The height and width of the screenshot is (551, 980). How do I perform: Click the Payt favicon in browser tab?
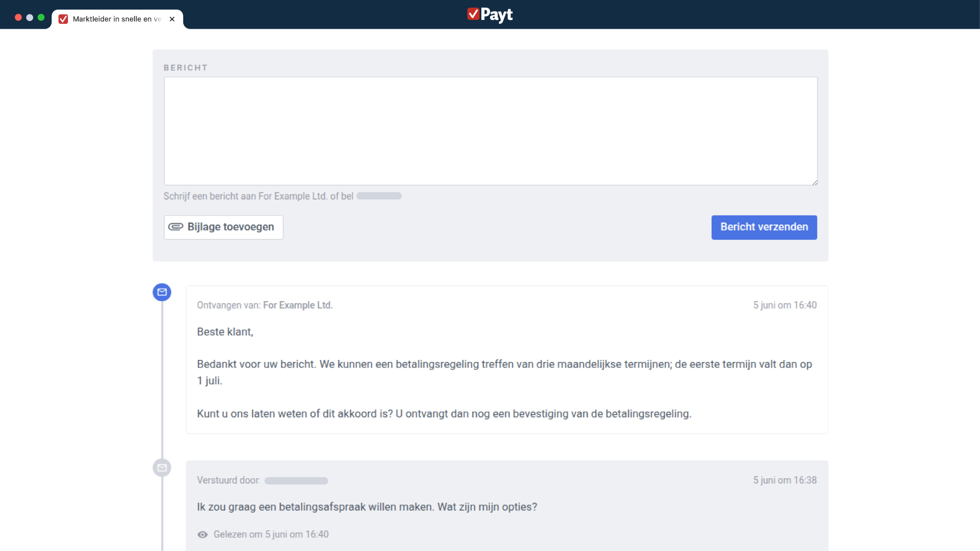pos(63,19)
